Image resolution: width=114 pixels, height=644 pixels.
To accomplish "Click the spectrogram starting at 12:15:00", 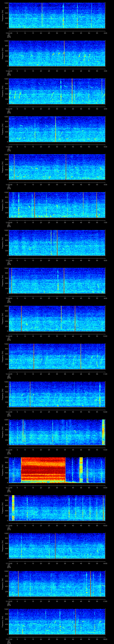I will 57,546.
